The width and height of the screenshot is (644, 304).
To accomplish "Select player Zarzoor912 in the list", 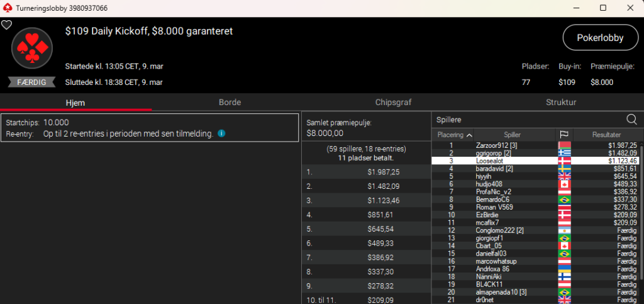I will [x=496, y=145].
